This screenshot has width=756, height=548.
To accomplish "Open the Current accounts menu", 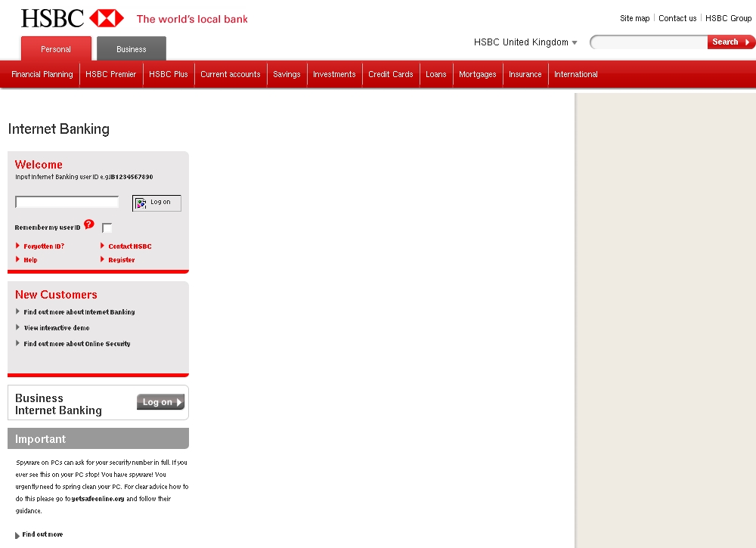I will pyautogui.click(x=231, y=74).
